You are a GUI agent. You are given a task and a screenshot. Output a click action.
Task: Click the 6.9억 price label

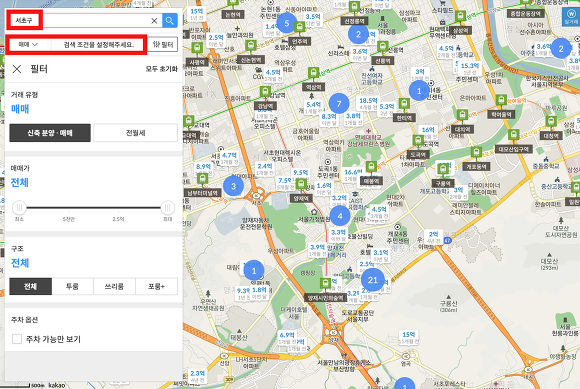point(287,337)
